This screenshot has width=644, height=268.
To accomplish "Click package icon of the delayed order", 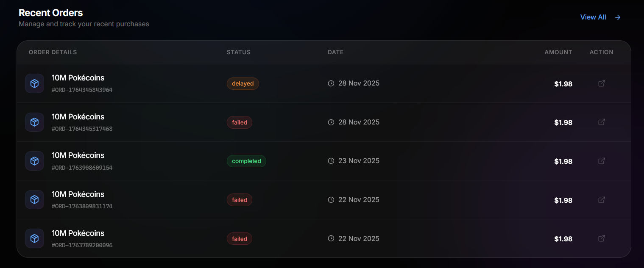I will point(34,83).
